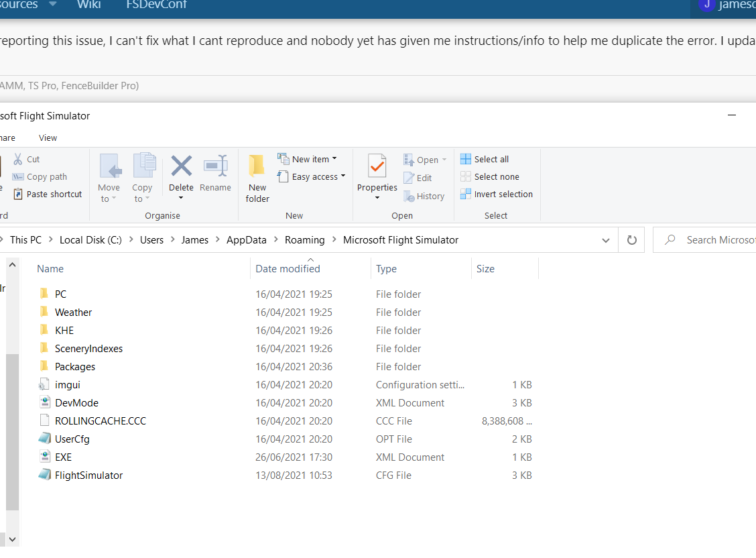Expand the Properties dropdown arrow
756x558 pixels.
(x=377, y=198)
